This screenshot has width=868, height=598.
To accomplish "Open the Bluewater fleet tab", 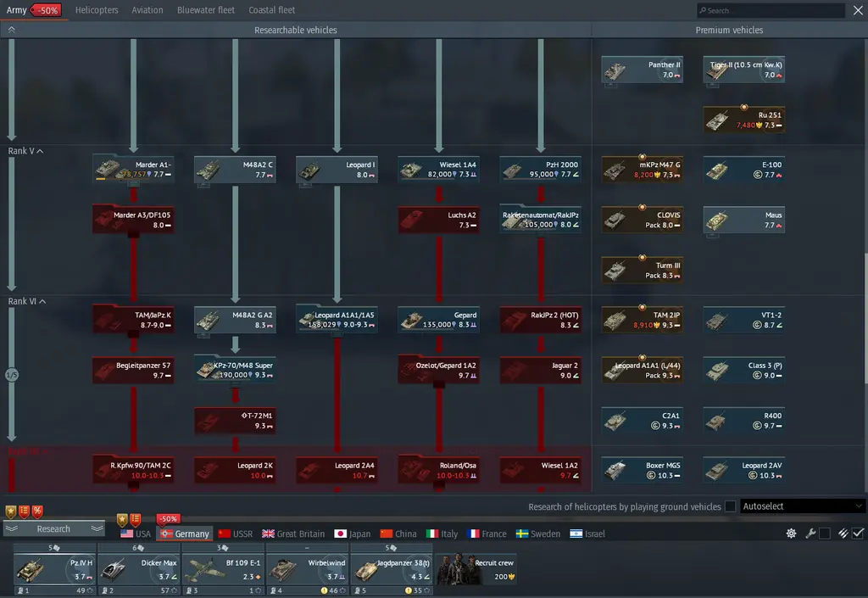I will click(206, 10).
